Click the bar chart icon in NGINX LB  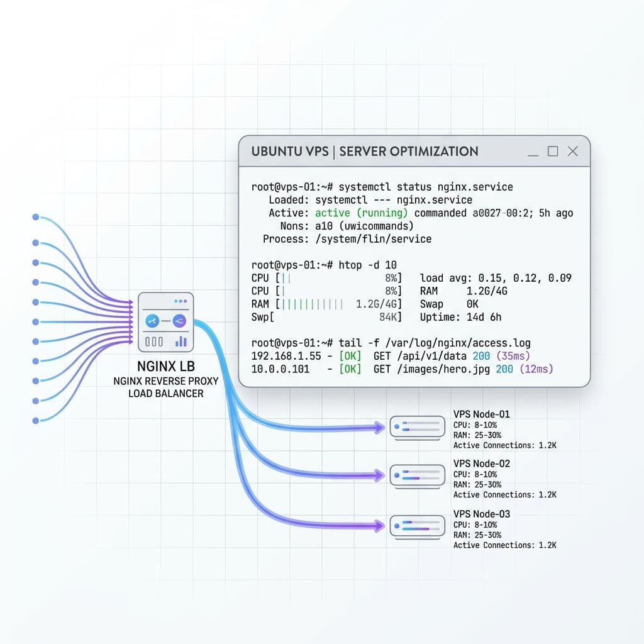[x=181, y=341]
